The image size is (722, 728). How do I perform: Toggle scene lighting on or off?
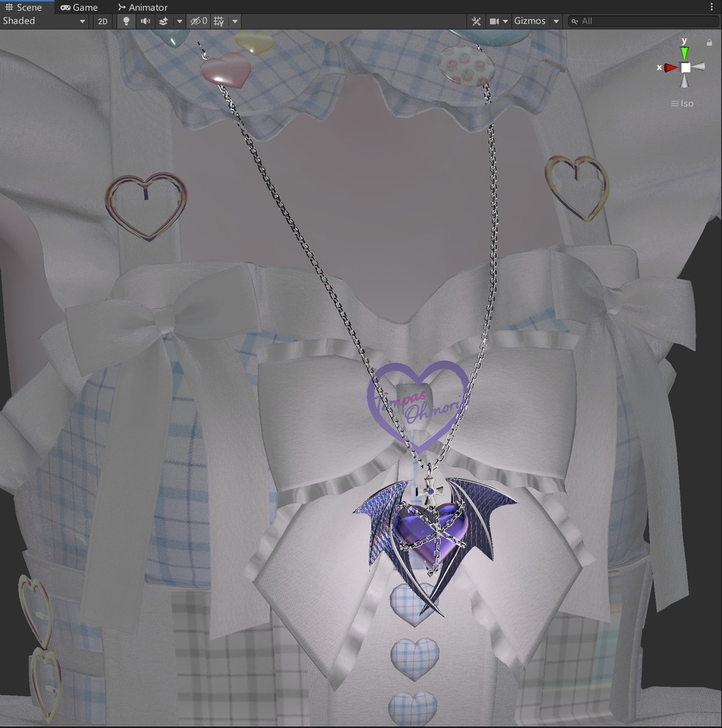[x=126, y=21]
